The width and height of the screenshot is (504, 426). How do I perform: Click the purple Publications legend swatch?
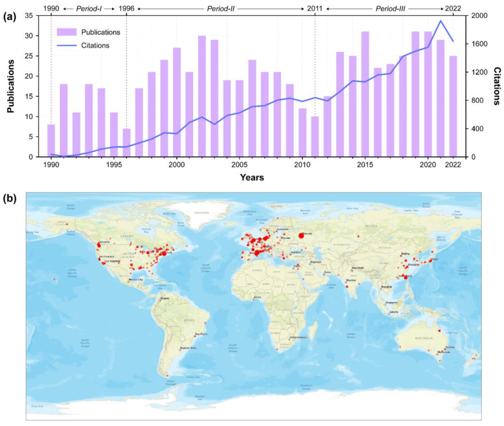[67, 32]
